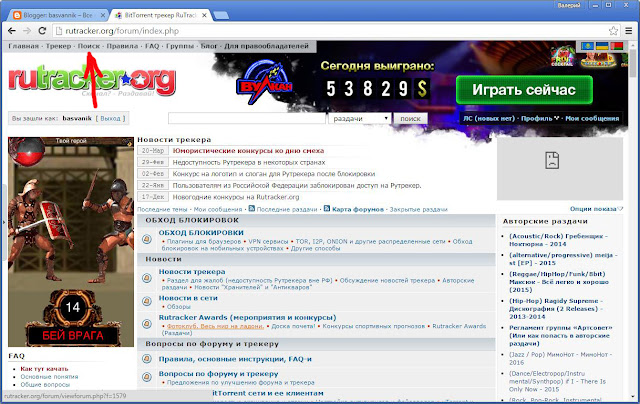This screenshot has width=640, height=404.
Task: Open Правила in the top menu
Action: coord(122,46)
